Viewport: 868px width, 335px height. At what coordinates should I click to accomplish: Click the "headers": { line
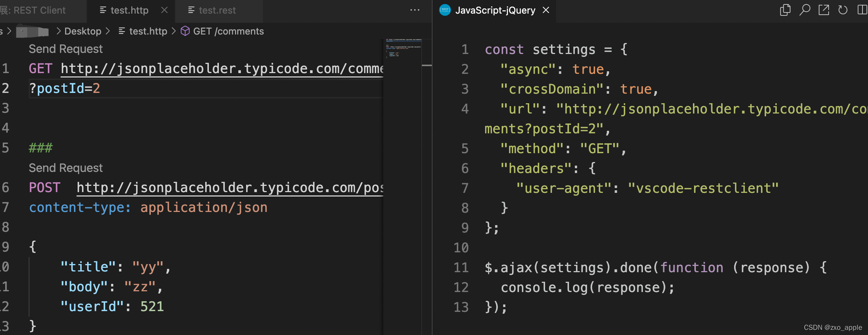tap(548, 168)
